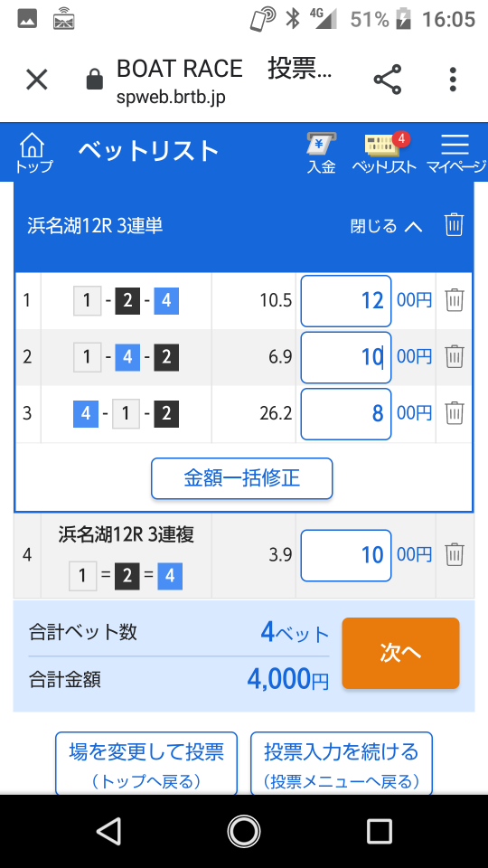Edit the amount field for bet 4-1-2
This screenshot has width=488, height=868.
point(346,414)
